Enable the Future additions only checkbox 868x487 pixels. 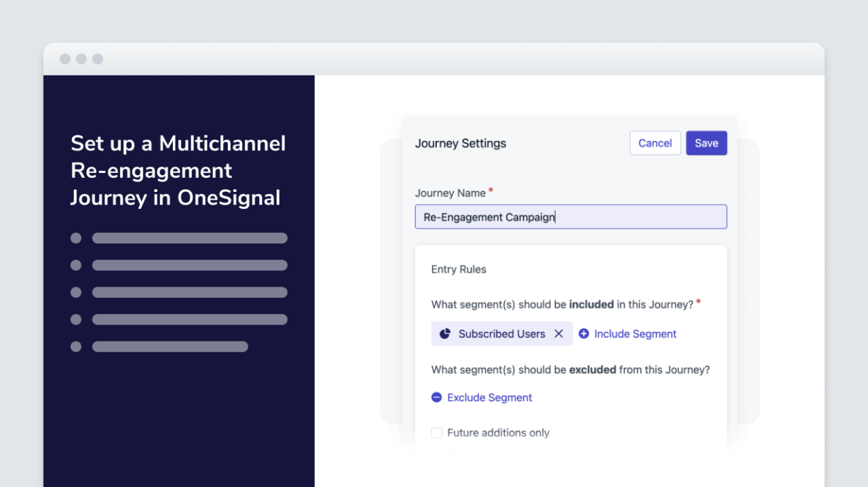coord(437,433)
